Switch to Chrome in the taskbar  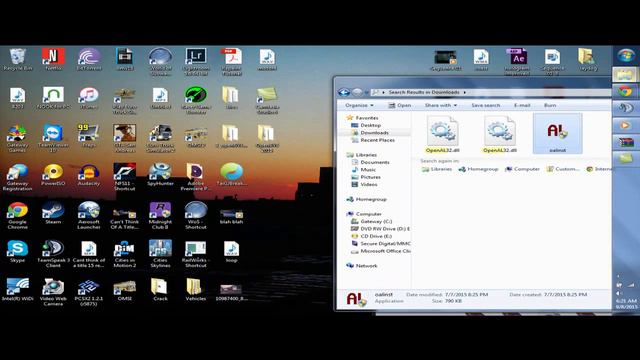[626, 91]
